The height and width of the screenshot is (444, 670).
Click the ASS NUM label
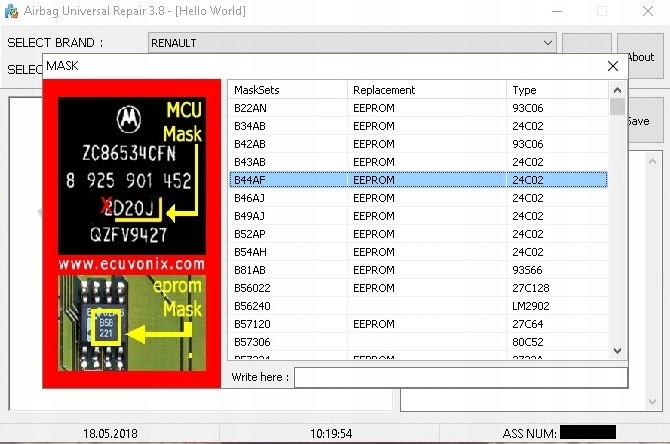click(529, 434)
